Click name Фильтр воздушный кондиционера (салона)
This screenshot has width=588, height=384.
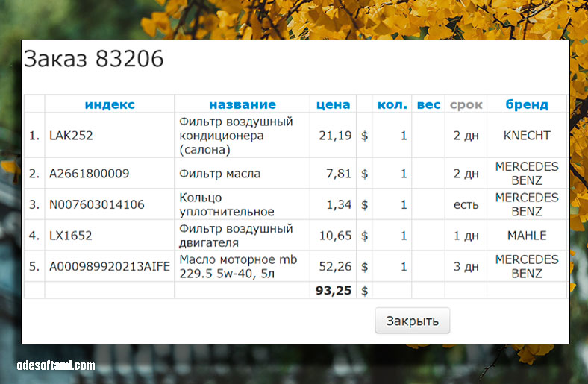[236, 135]
